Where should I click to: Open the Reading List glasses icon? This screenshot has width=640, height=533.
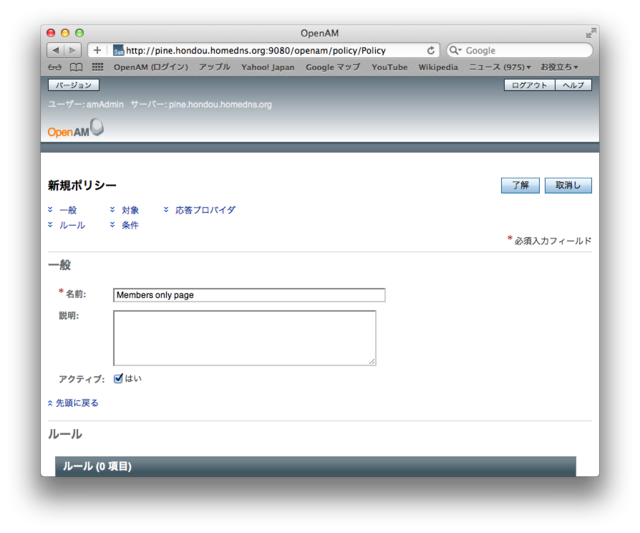click(x=55, y=67)
